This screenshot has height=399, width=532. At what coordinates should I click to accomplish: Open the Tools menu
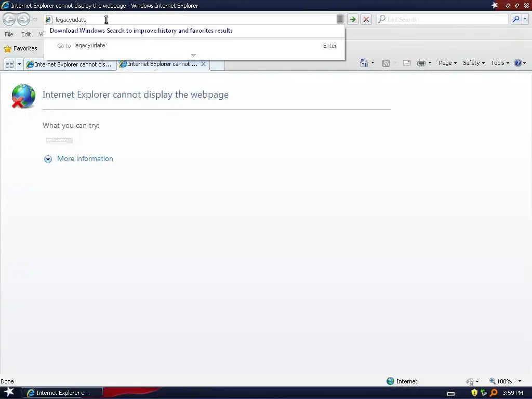click(500, 63)
